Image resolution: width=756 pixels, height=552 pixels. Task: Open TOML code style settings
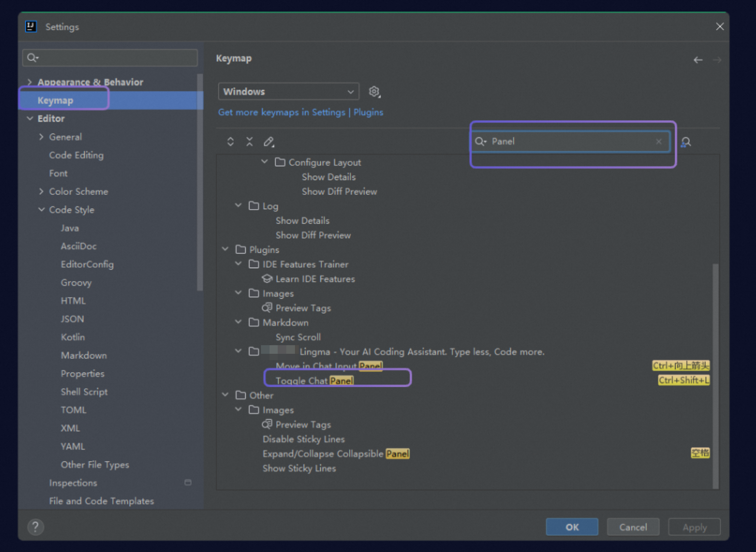tap(74, 410)
